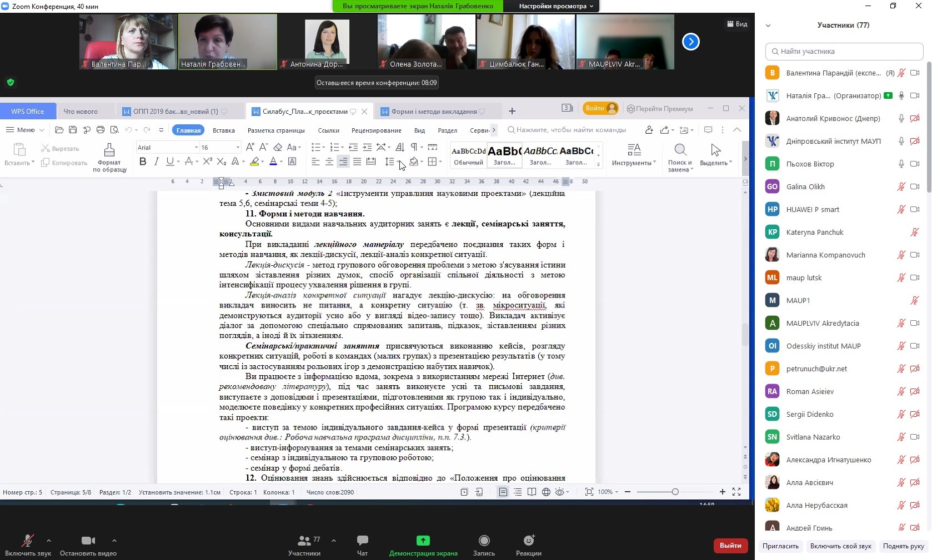
Task: Unmute microphone with Включить звук
Action: (27, 541)
